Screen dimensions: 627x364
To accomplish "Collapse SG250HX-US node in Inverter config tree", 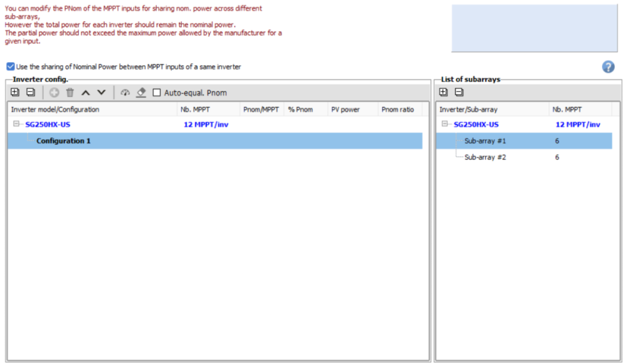I will (16, 124).
